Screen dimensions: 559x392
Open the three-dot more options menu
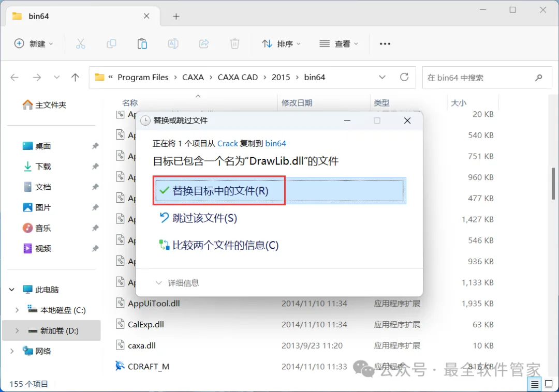(385, 44)
